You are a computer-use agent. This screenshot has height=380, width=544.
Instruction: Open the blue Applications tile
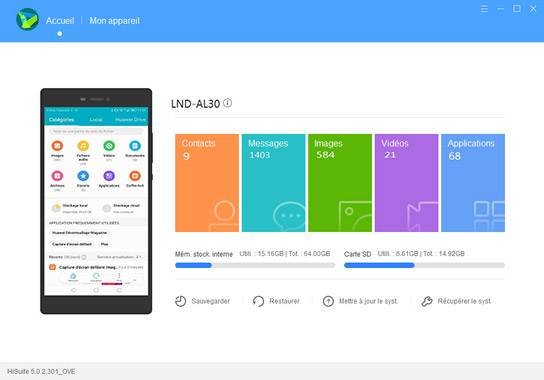coord(473,183)
